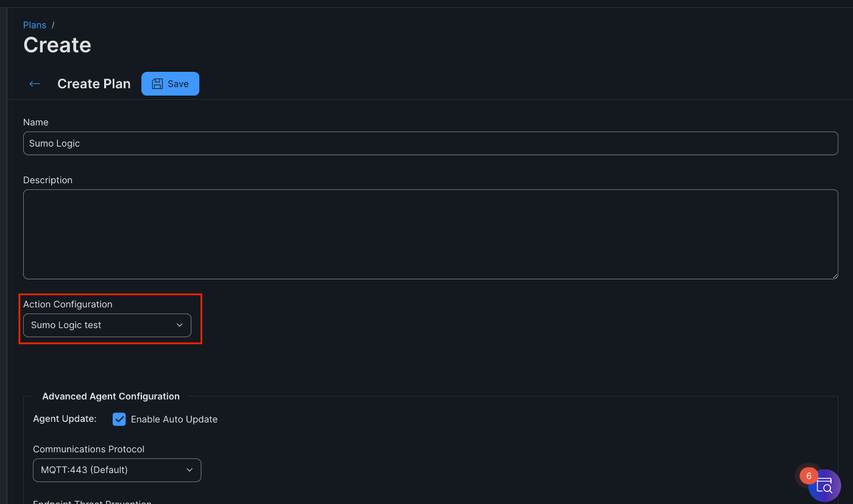This screenshot has width=853, height=504.
Task: Click the Agent Update label
Action: click(x=65, y=419)
